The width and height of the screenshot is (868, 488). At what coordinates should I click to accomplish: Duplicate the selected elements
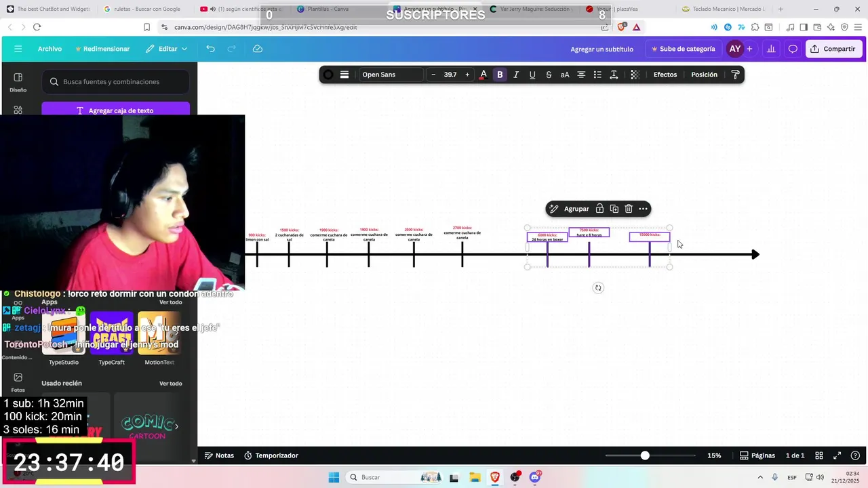coord(614,209)
